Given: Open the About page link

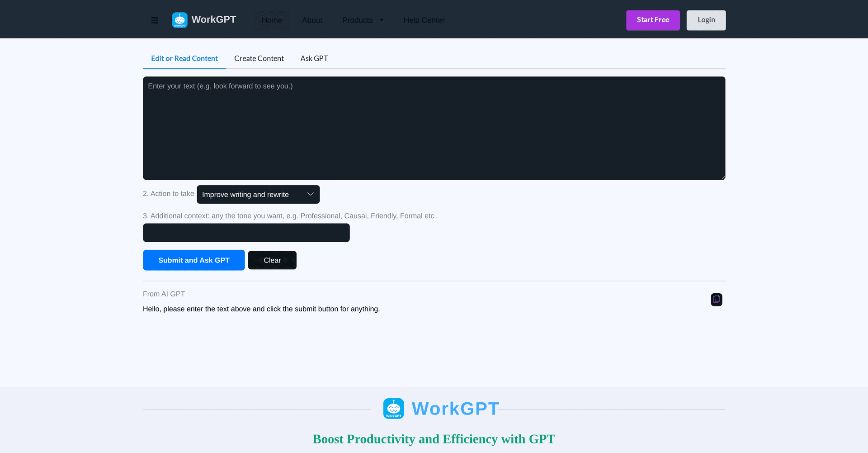Looking at the screenshot, I should [312, 20].
